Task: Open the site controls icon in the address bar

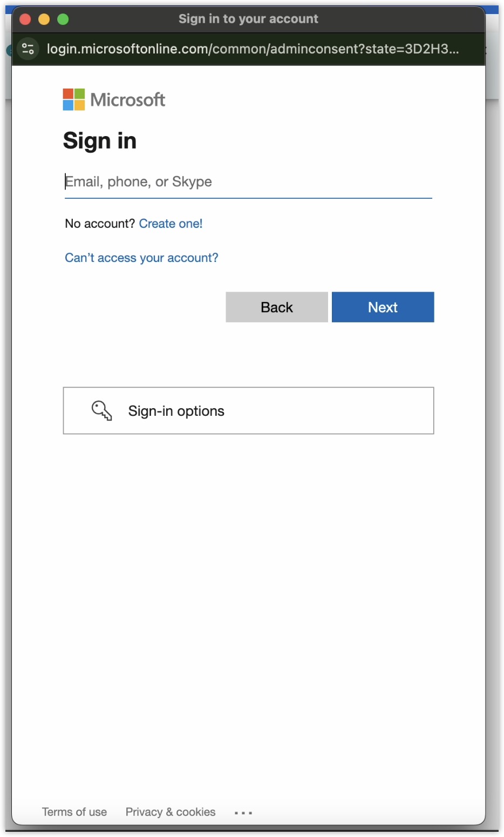Action: click(28, 49)
